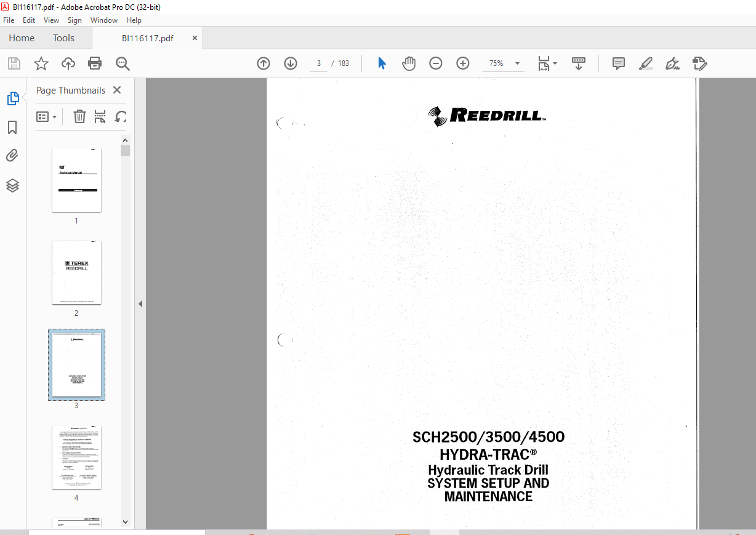
Task: Click the Hydraulic Track Drill text
Action: coord(488,470)
